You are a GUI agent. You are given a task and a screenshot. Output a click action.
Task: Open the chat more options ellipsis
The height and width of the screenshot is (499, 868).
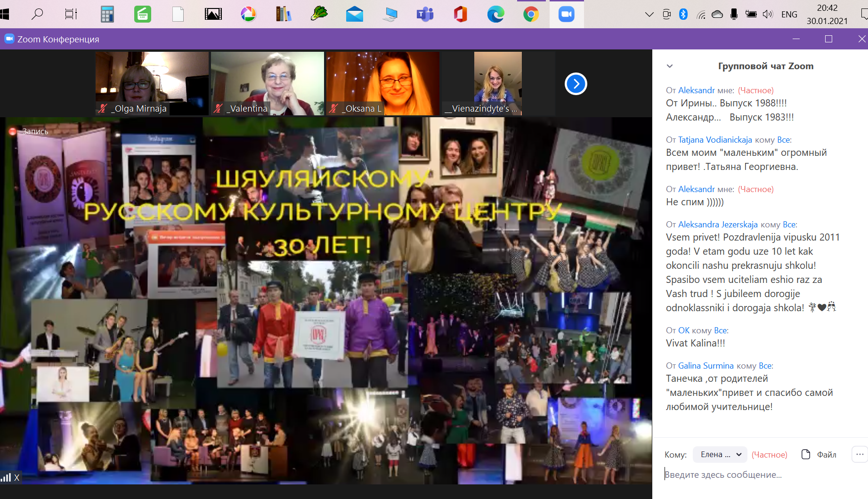point(860,454)
